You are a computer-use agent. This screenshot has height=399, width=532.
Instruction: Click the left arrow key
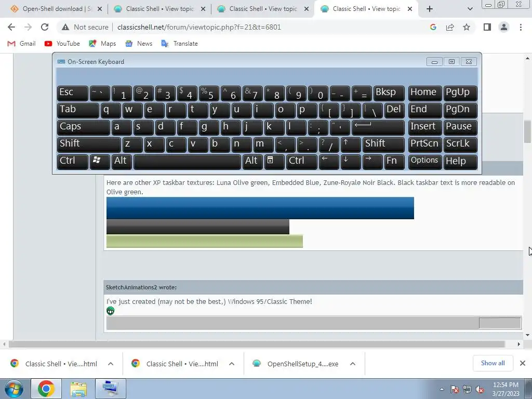tap(329, 162)
